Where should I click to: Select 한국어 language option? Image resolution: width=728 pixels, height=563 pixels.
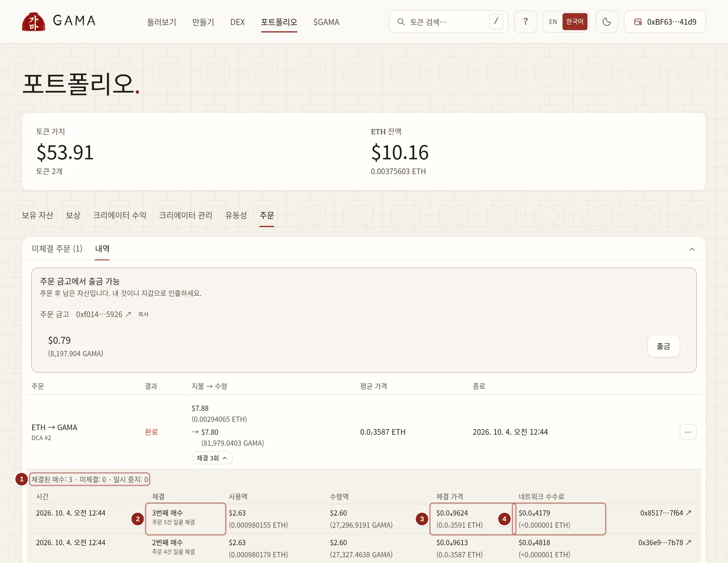click(x=574, y=22)
